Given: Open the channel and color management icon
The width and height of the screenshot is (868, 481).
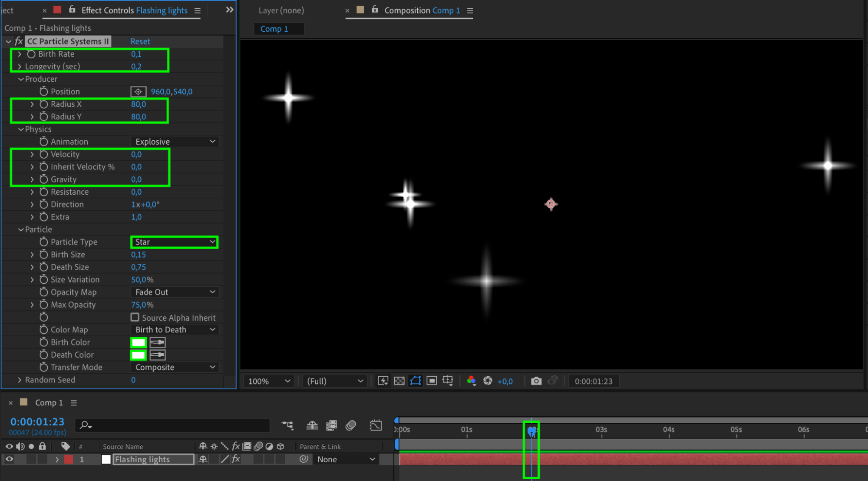Looking at the screenshot, I should 471,381.
